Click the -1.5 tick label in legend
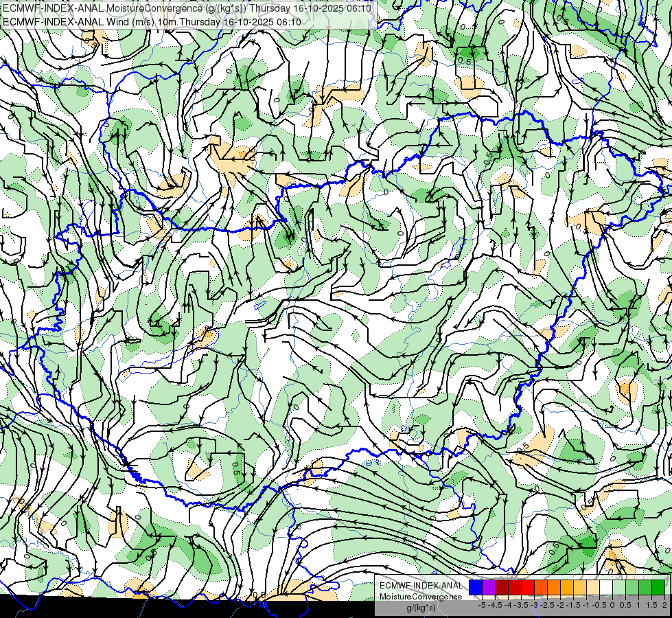672x618 pixels. (573, 605)
